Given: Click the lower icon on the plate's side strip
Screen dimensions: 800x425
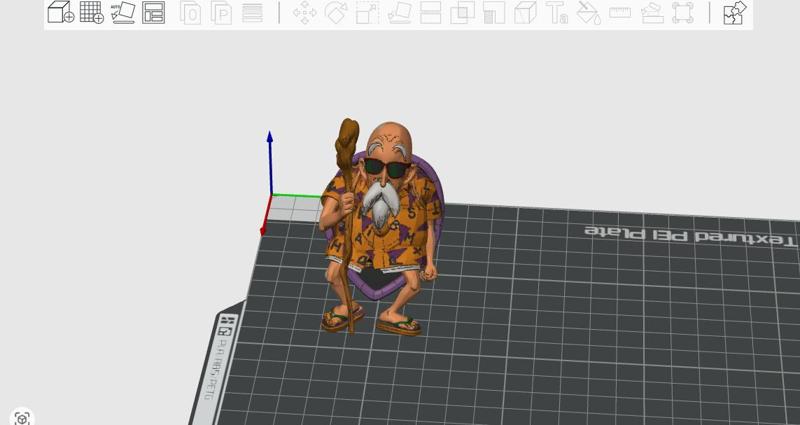Looking at the screenshot, I should tap(225, 332).
